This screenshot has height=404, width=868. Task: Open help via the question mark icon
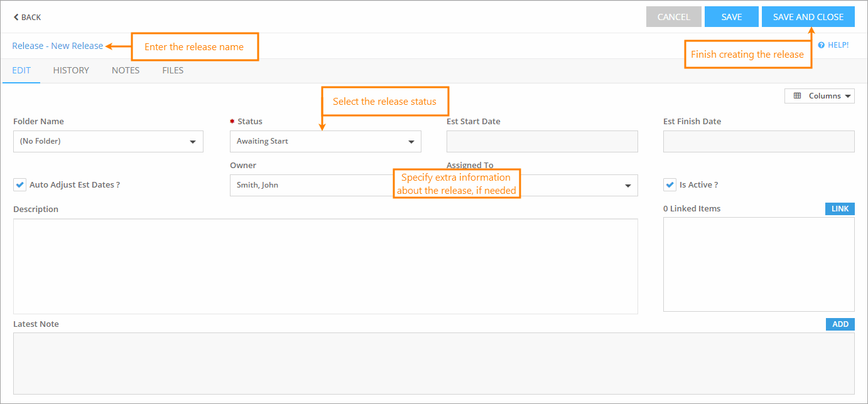click(822, 45)
